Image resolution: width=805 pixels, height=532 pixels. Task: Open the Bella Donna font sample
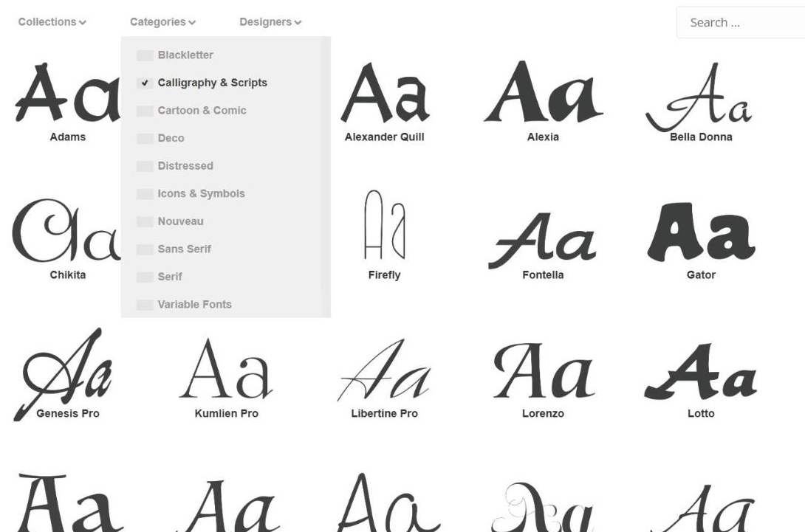(x=699, y=97)
